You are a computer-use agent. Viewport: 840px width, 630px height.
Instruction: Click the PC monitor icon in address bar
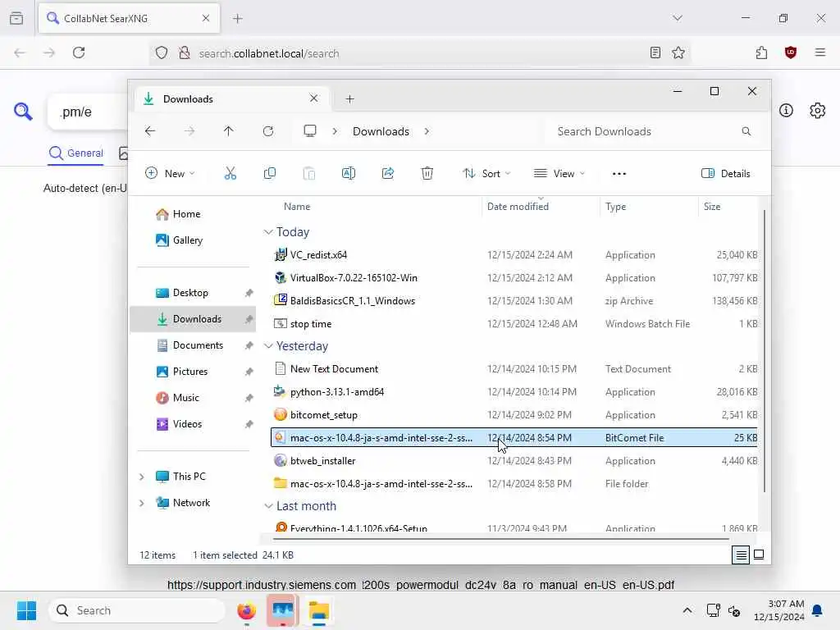(309, 131)
